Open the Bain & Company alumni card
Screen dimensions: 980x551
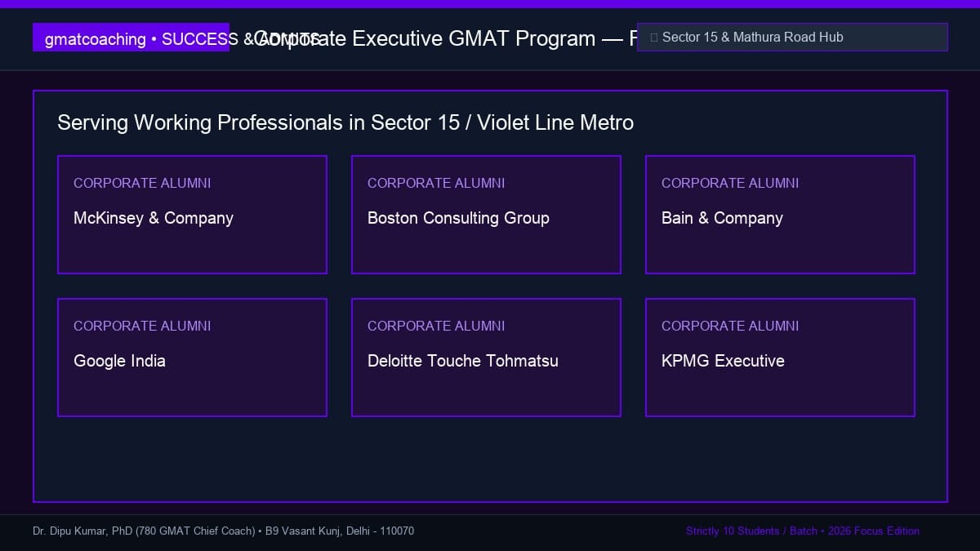click(780, 215)
